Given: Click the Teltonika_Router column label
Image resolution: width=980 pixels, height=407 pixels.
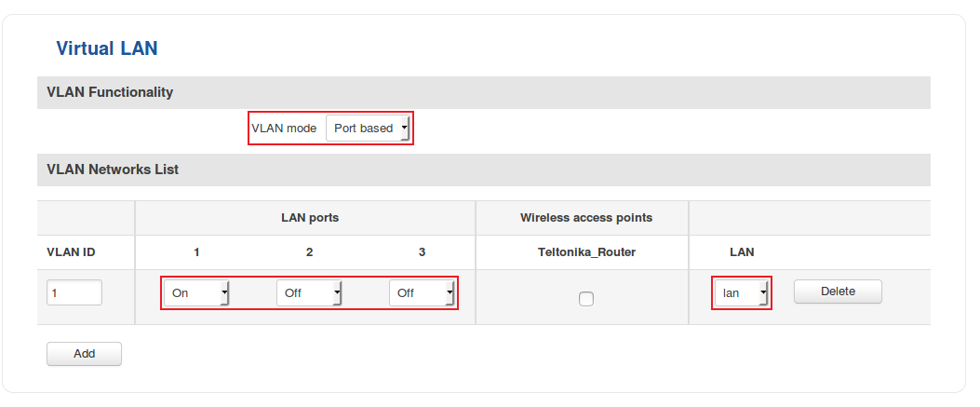Looking at the screenshot, I should click(586, 252).
